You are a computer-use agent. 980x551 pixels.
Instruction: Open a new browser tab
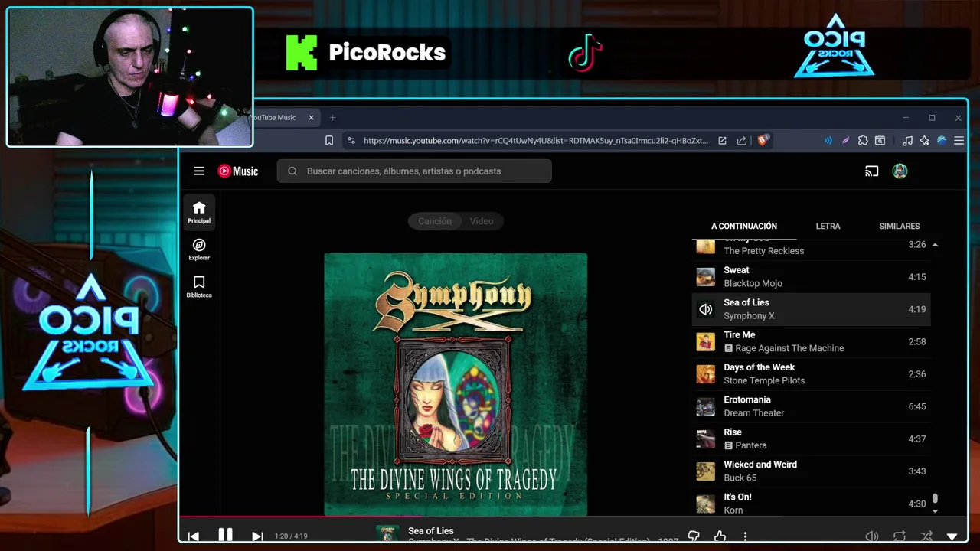pyautogui.click(x=332, y=118)
